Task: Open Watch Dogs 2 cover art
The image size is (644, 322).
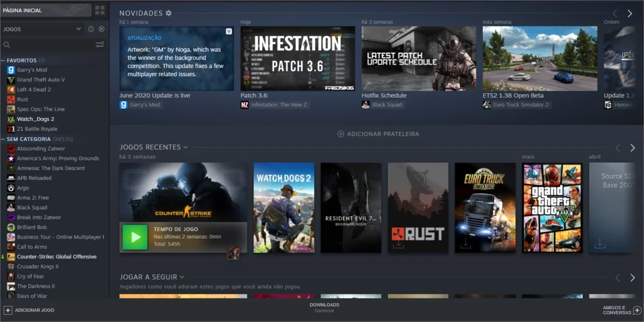Action: 284,207
